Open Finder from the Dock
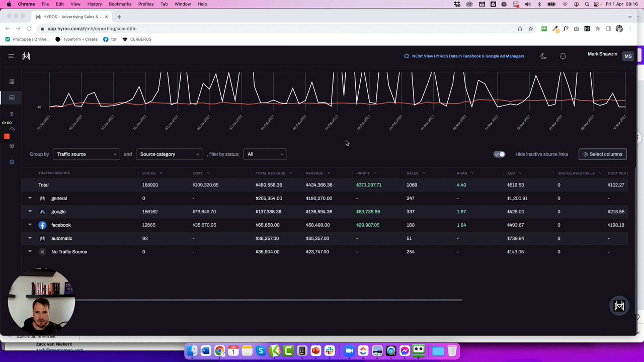This screenshot has height=362, width=644. click(192, 351)
